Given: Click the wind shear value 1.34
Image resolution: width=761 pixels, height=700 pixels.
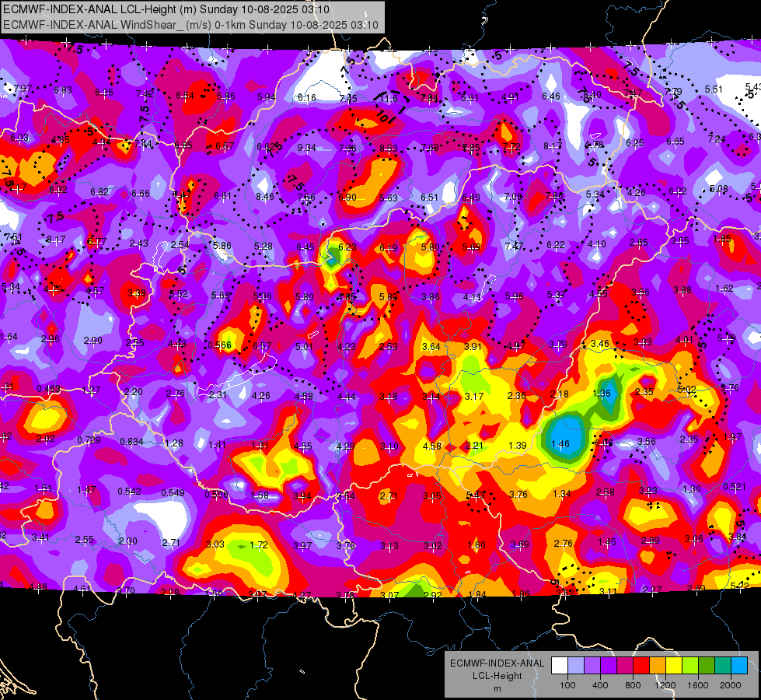Looking at the screenshot, I should (x=561, y=494).
